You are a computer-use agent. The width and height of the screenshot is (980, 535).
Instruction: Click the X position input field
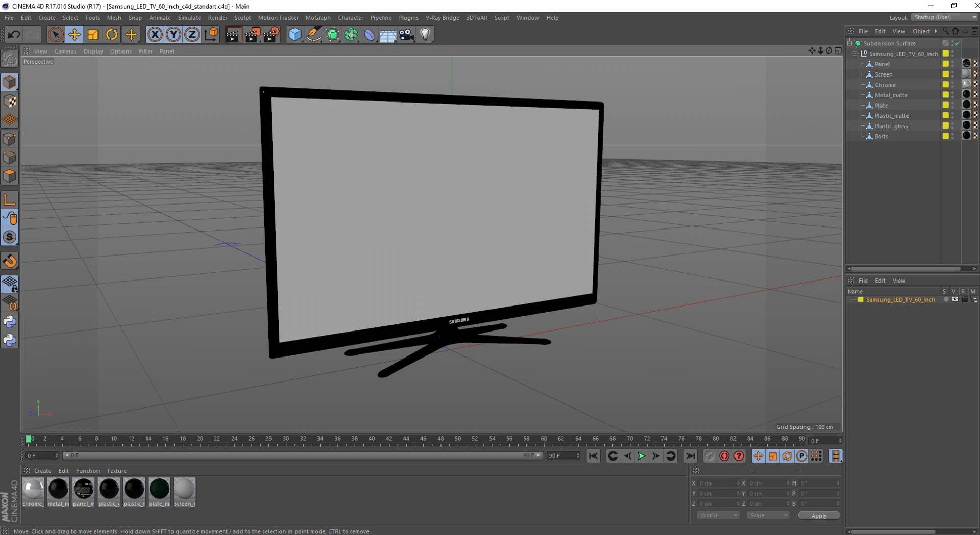(718, 483)
